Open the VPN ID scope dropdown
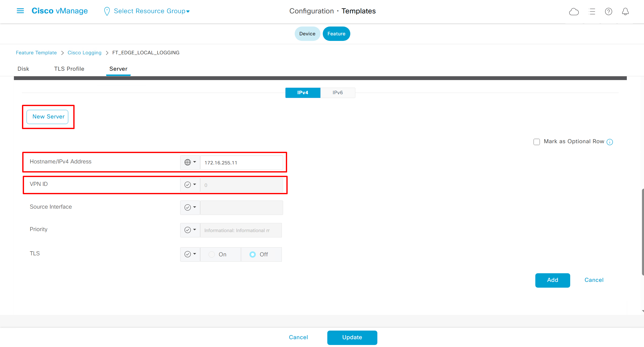Viewport: 644px width, 347px height. click(190, 185)
